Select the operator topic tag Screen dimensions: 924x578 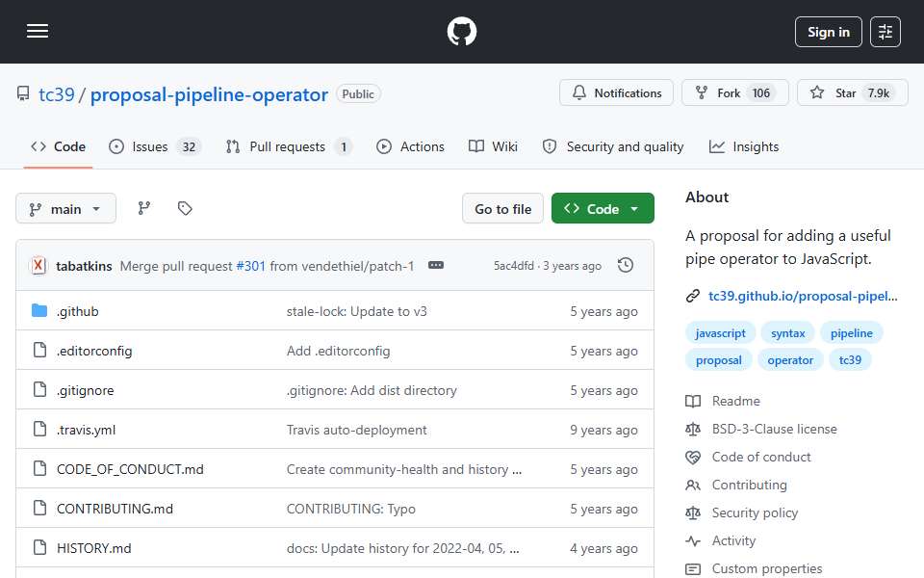pos(790,360)
